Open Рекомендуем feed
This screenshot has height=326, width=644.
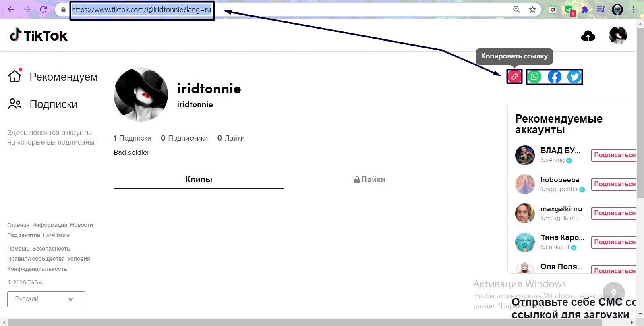[x=53, y=77]
